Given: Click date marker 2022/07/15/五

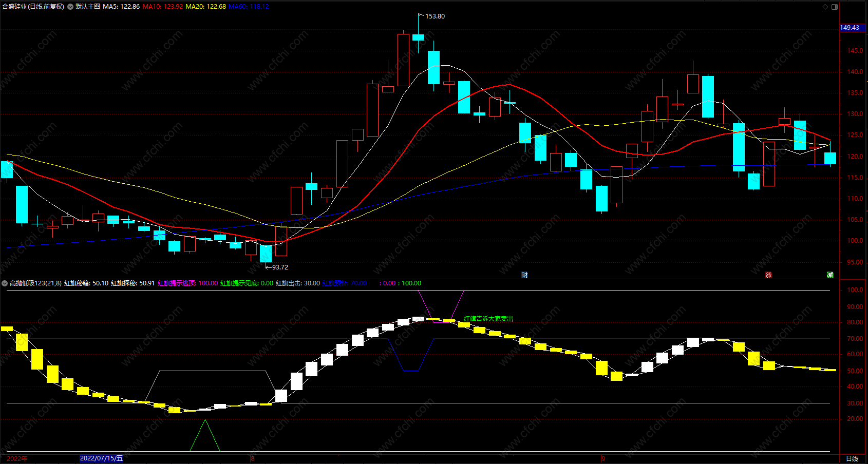Looking at the screenshot, I should click(x=102, y=458).
